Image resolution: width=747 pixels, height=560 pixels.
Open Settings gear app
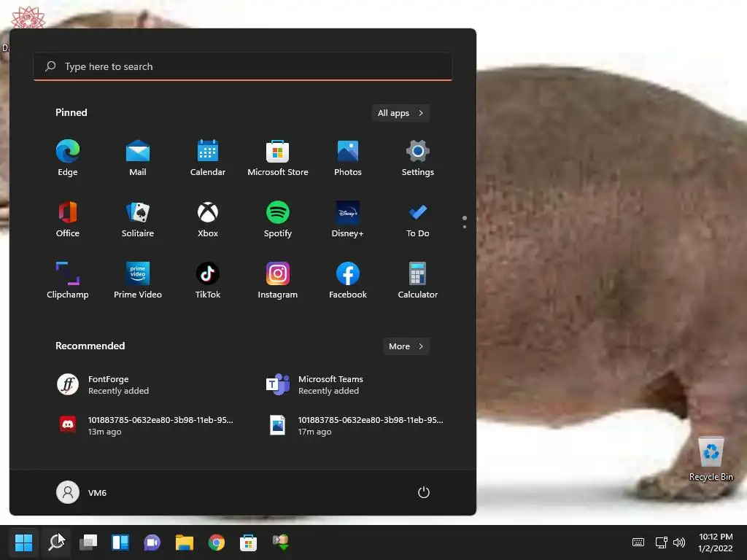[418, 158]
